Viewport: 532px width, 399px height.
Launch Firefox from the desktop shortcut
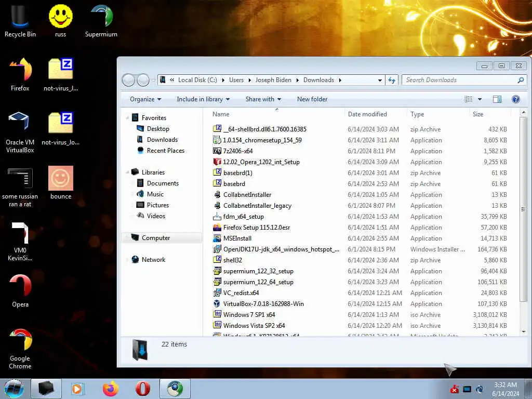coord(20,75)
